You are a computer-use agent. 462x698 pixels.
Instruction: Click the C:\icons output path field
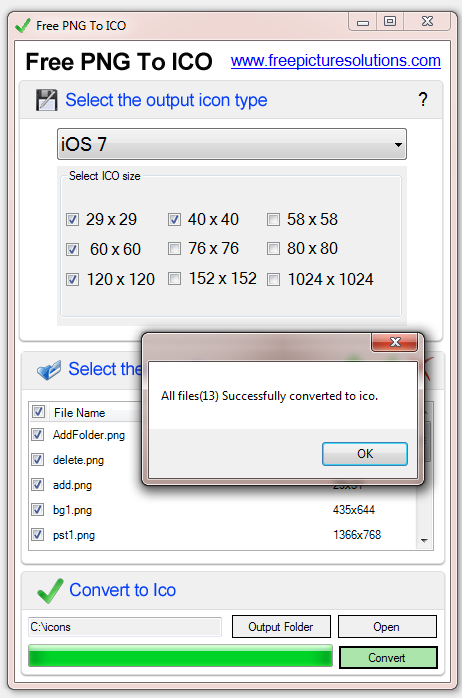(x=125, y=627)
